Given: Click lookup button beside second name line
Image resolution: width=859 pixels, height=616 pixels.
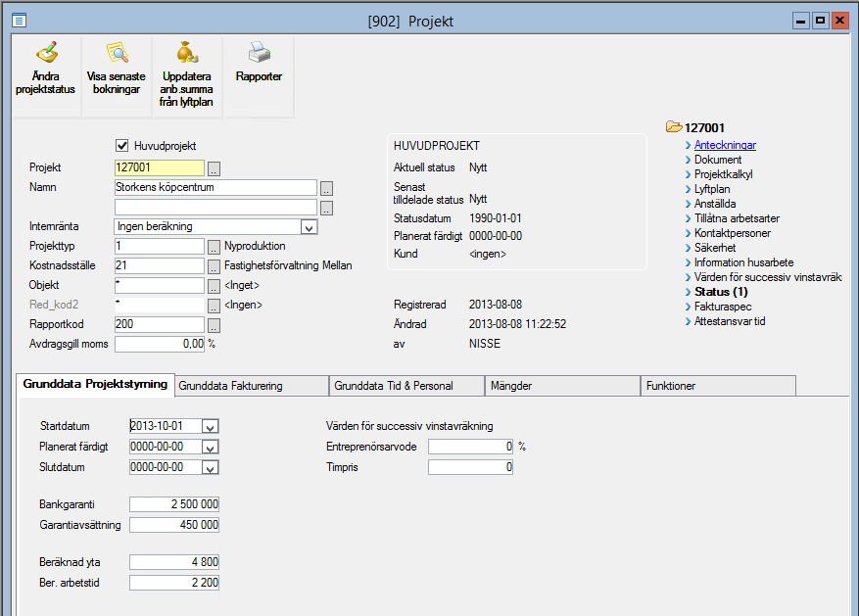Looking at the screenshot, I should (x=326, y=208).
